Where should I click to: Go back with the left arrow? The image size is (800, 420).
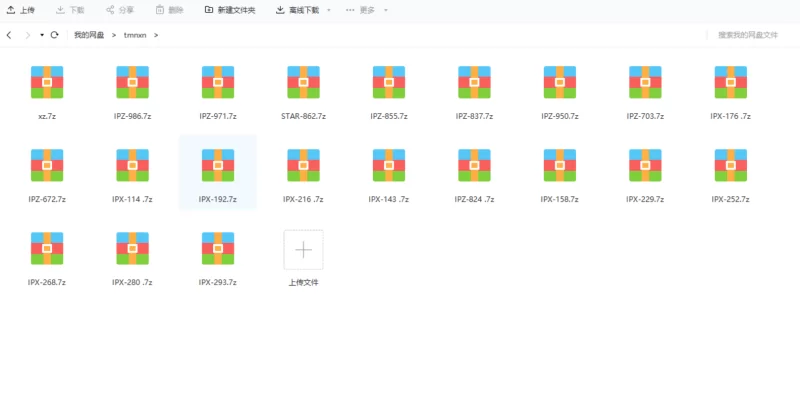9,35
